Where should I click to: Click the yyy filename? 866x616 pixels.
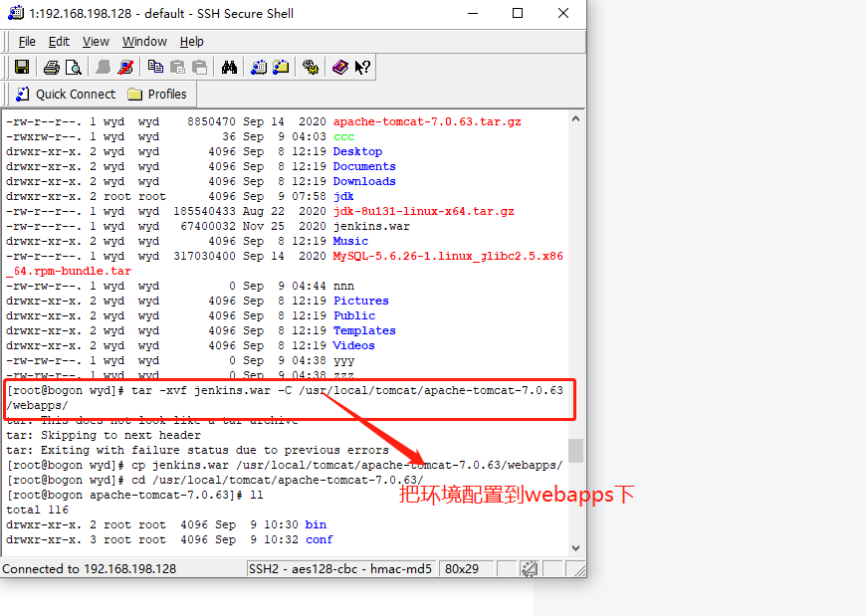click(x=343, y=361)
